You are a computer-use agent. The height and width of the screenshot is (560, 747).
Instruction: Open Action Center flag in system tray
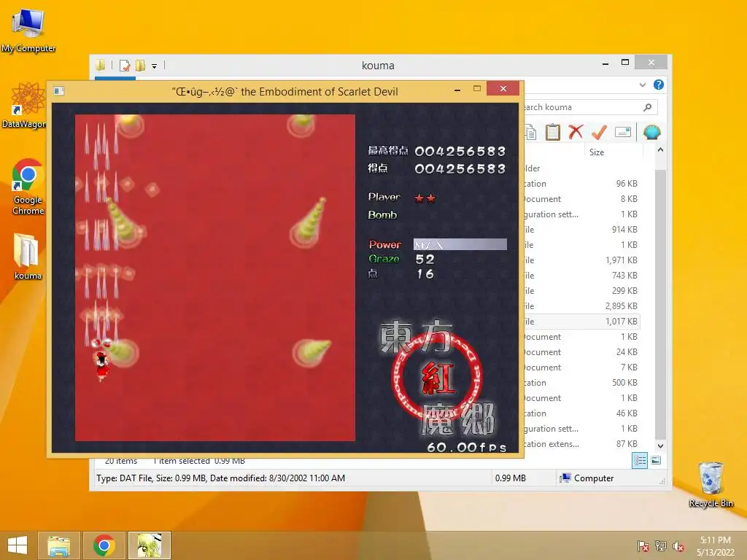click(643, 546)
